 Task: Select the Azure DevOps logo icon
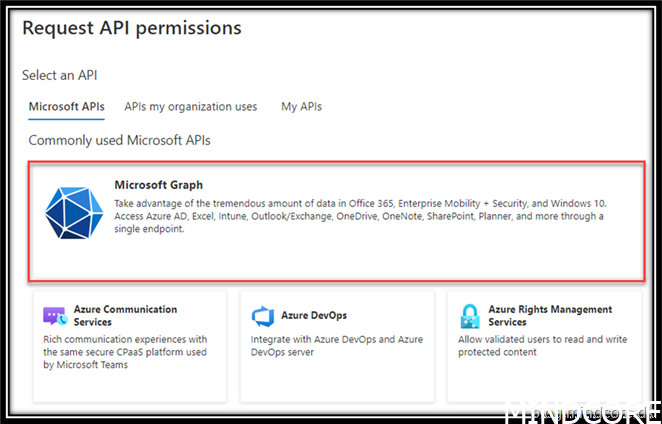pos(263,316)
